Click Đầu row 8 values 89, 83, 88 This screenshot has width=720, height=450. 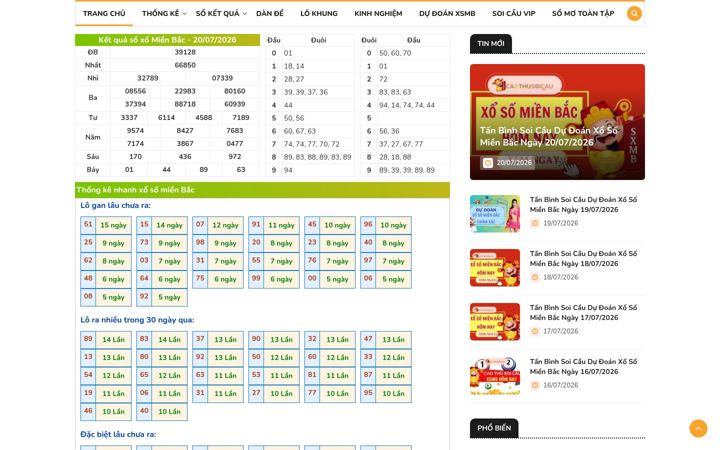click(x=317, y=157)
